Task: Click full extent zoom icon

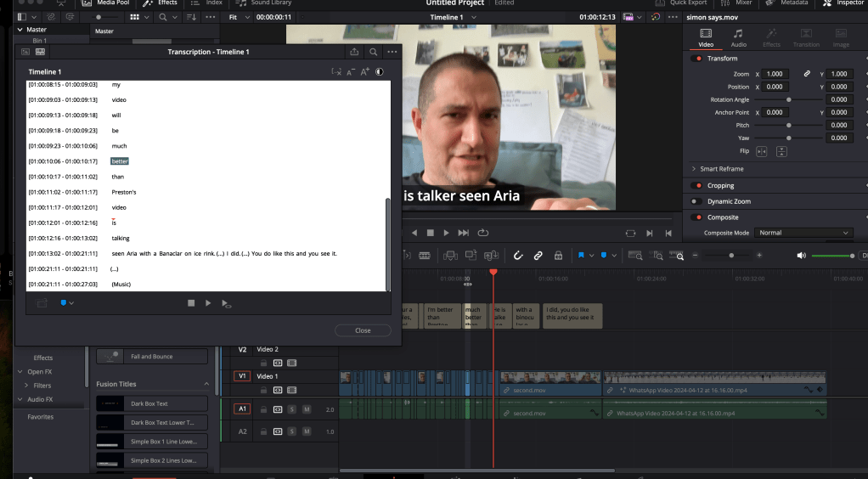Action: pos(635,256)
